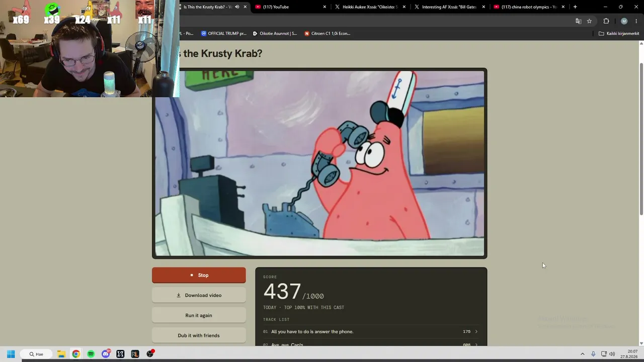Close the 'Is This the Krusty Krab?' tab
Screen dimensions: 644x362
coord(245,7)
